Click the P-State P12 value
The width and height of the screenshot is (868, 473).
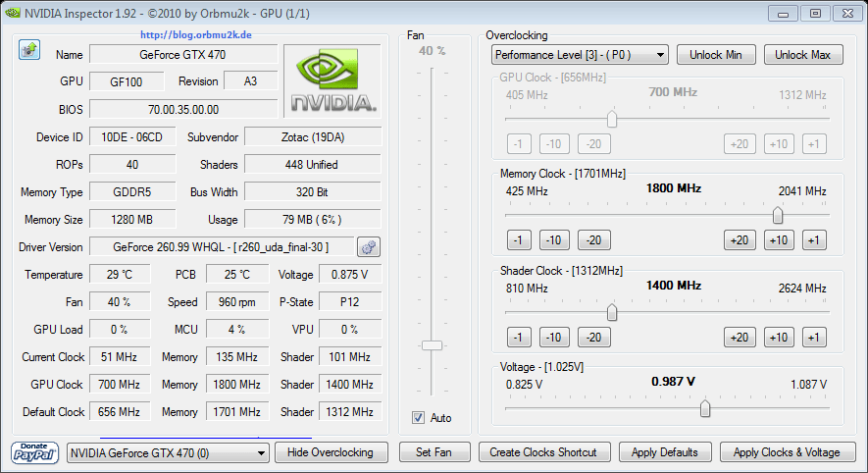[350, 302]
